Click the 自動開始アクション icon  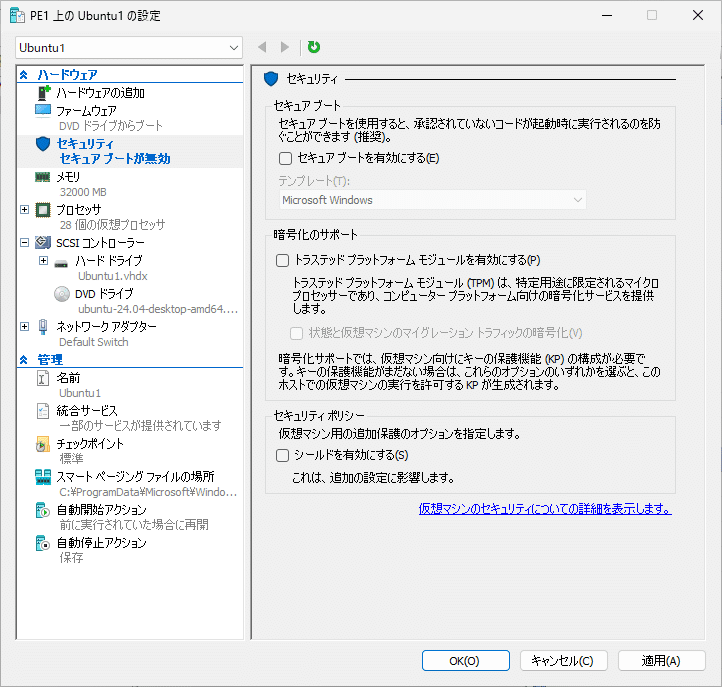pyautogui.click(x=43, y=510)
